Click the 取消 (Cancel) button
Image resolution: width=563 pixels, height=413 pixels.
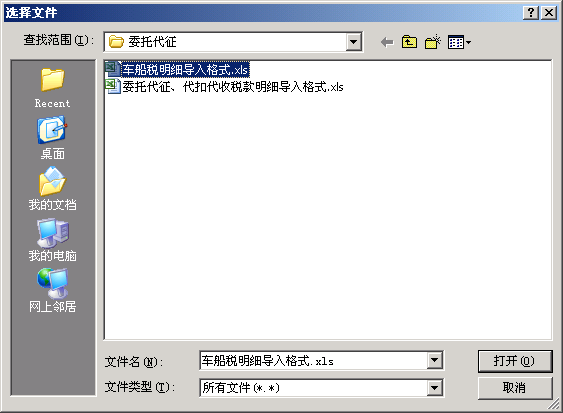point(515,388)
